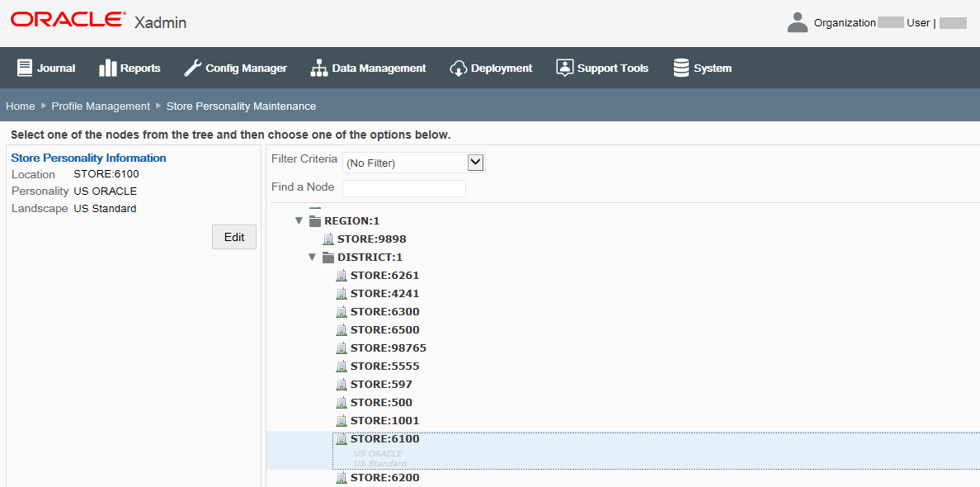Click Store Personality Maintenance breadcrumb

[241, 106]
